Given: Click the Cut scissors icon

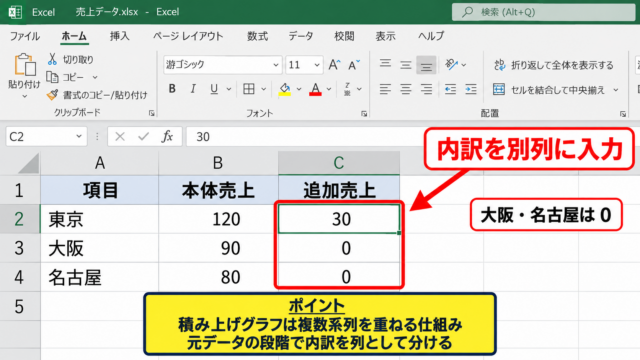Looking at the screenshot, I should point(52,59).
